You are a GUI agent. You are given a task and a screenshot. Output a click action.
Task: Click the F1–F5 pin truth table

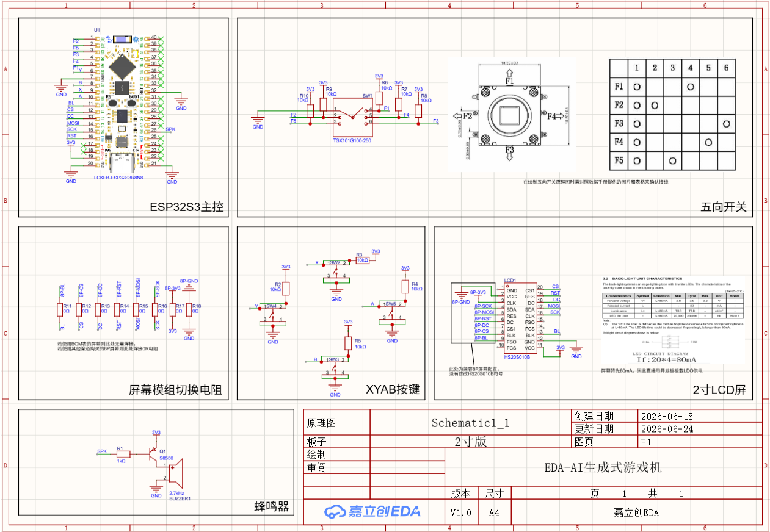pyautogui.click(x=672, y=115)
